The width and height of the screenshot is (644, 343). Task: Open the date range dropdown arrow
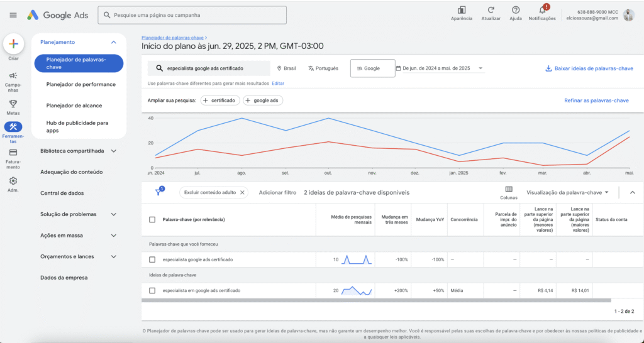tap(480, 68)
